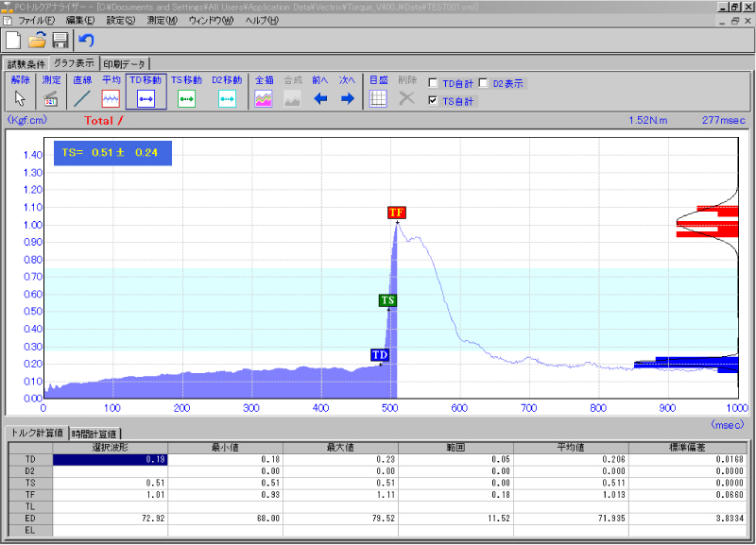Select the TD row selected-waveform cell 0.19
This screenshot has height=545, width=756.
(x=111, y=460)
